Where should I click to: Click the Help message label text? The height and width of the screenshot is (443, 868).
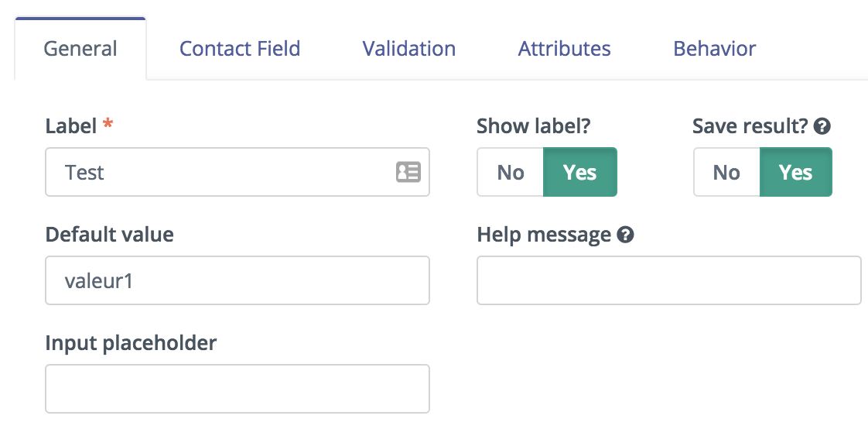544,235
